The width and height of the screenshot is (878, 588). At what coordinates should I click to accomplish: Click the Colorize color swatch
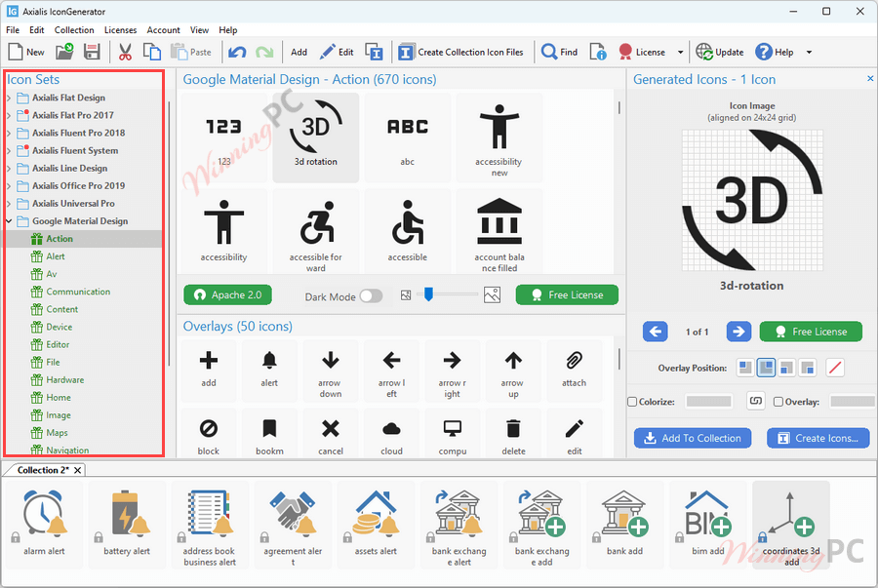709,401
